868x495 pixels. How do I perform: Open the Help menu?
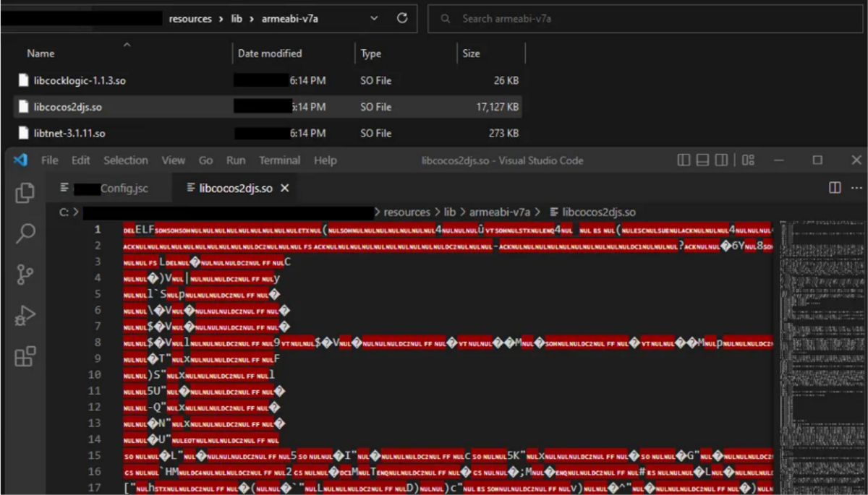325,160
